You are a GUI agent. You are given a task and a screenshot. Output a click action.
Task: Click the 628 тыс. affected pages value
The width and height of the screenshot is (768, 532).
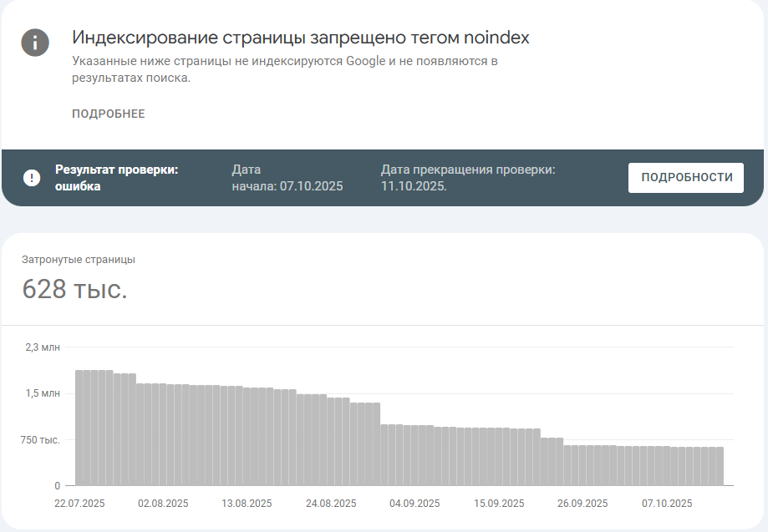coord(75,289)
